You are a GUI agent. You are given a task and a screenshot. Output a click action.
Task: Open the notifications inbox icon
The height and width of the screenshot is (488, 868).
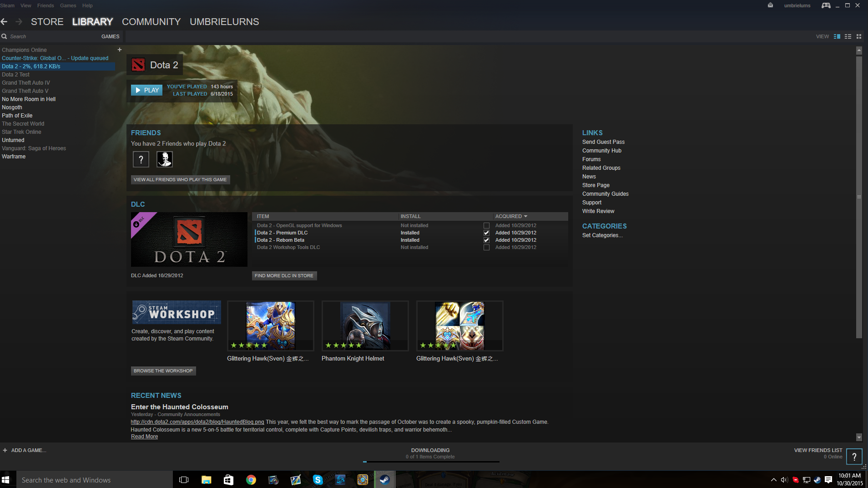[770, 5]
